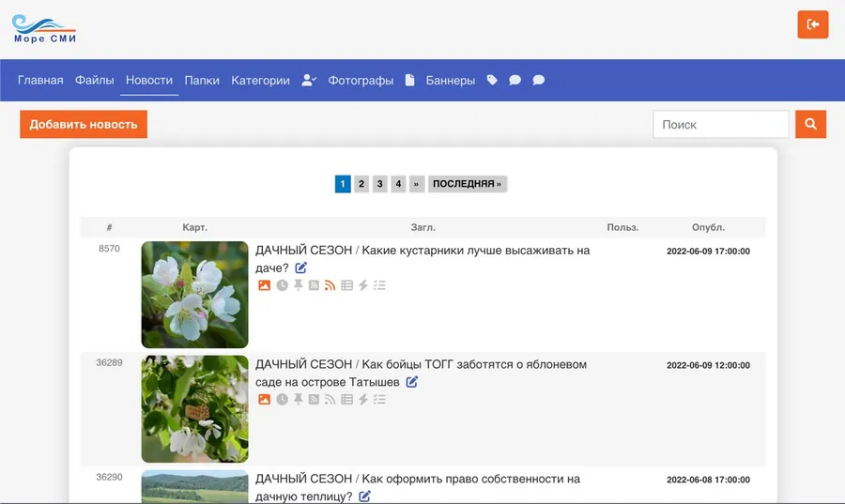This screenshot has height=504, width=845.
Task: Jump to the ПОСЛЕДНЯЯ » page
Action: tap(468, 184)
